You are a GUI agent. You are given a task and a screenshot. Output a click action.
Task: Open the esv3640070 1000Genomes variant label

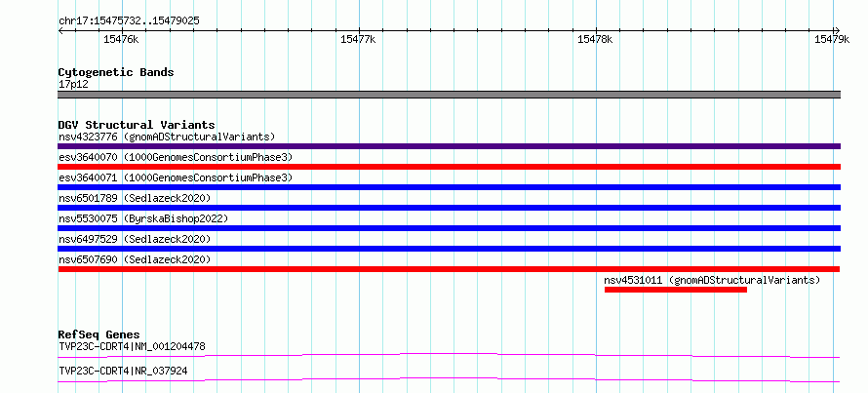coord(176,157)
